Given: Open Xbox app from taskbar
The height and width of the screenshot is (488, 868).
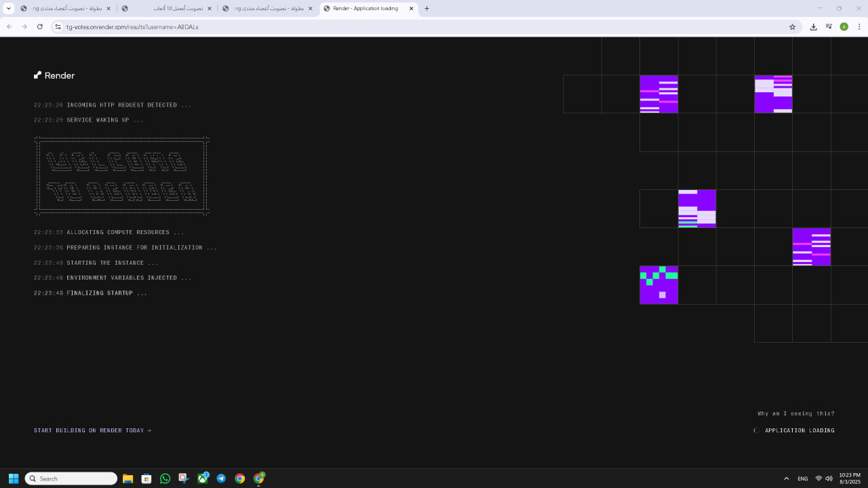Looking at the screenshot, I should [x=202, y=478].
